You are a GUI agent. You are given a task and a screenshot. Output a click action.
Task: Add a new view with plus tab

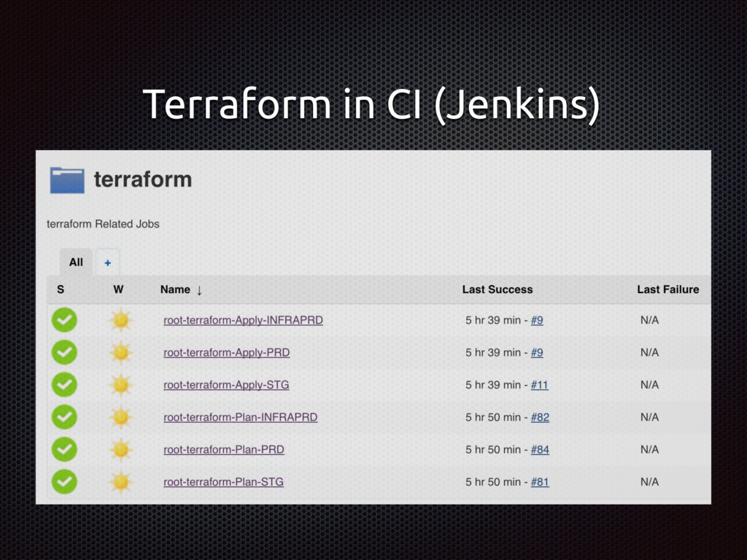point(108,262)
